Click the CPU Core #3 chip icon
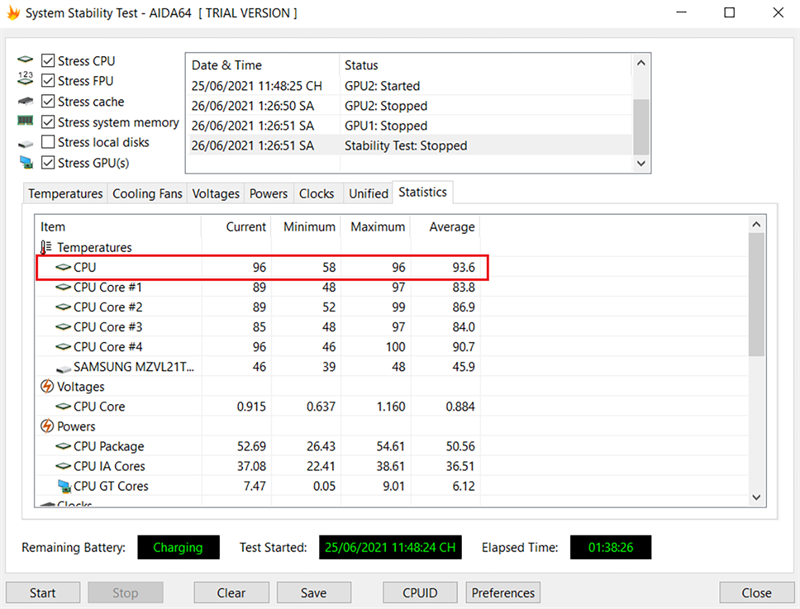The width and height of the screenshot is (800, 609). [x=63, y=327]
